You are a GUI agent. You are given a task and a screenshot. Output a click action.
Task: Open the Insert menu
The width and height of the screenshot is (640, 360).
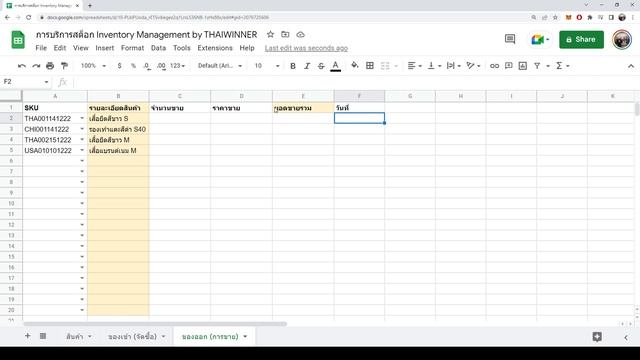click(x=105, y=48)
